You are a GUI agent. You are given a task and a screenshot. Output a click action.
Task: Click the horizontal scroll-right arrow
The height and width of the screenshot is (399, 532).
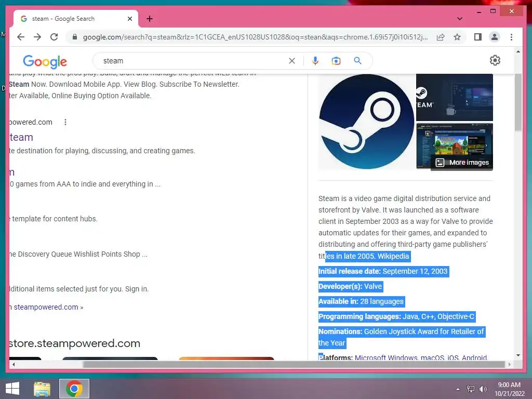(509, 364)
